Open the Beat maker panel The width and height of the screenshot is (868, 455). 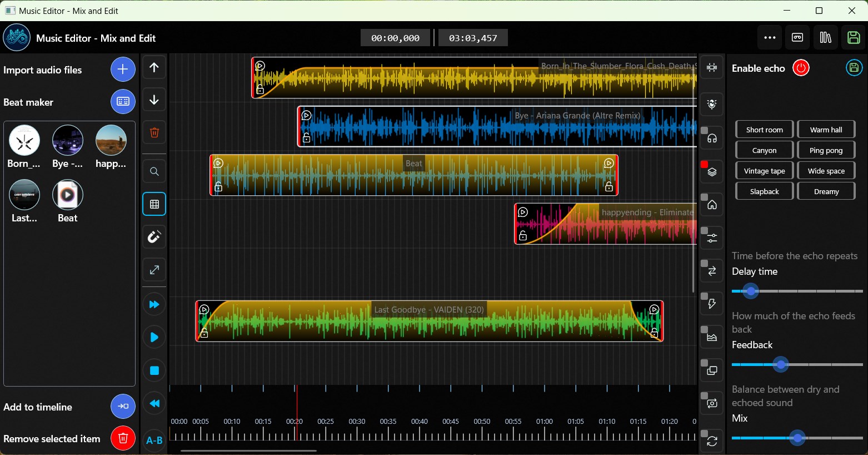(123, 102)
